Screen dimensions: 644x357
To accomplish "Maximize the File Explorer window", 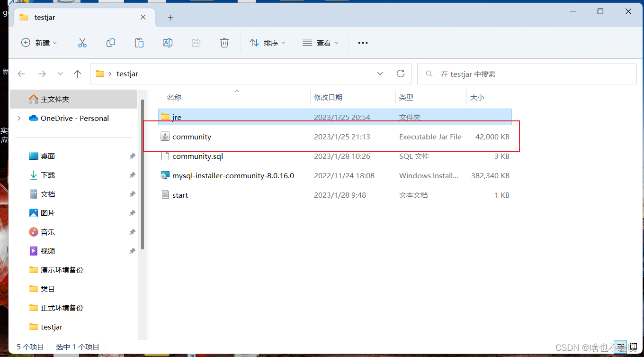I will click(600, 11).
